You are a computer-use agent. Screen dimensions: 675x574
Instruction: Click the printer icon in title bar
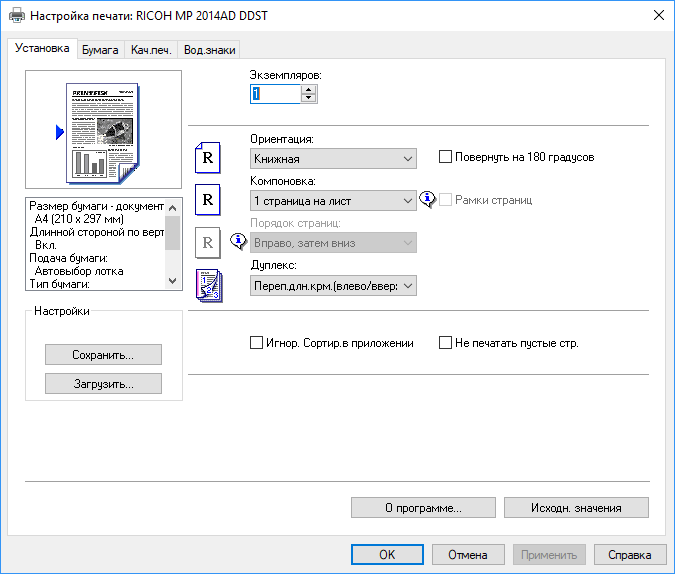[16, 16]
